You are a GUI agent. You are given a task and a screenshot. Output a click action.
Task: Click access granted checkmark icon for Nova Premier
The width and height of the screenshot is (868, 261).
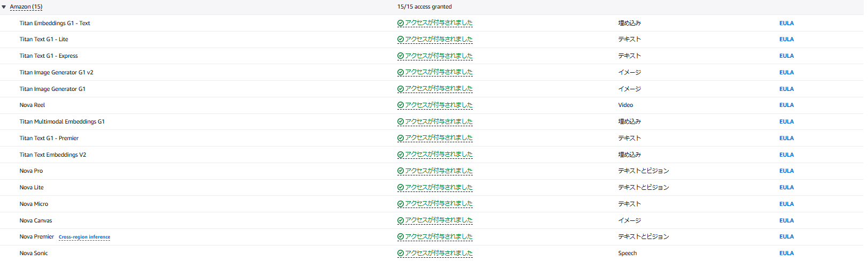coord(401,237)
